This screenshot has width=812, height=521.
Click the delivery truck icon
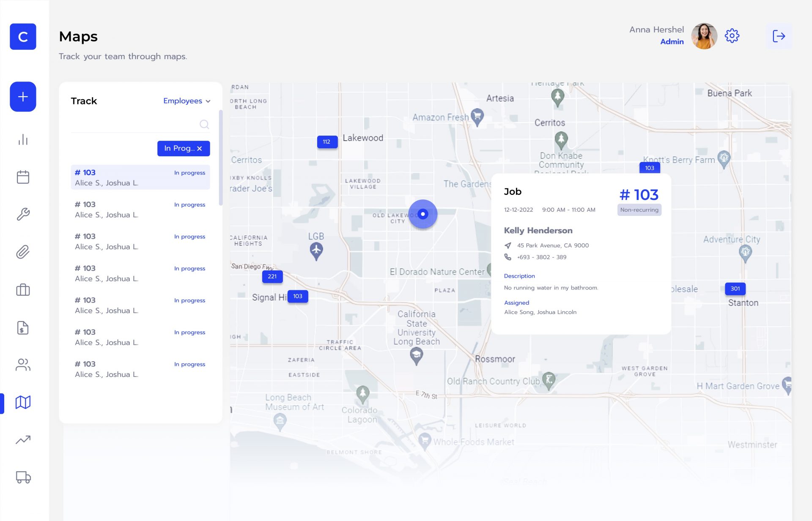23,477
